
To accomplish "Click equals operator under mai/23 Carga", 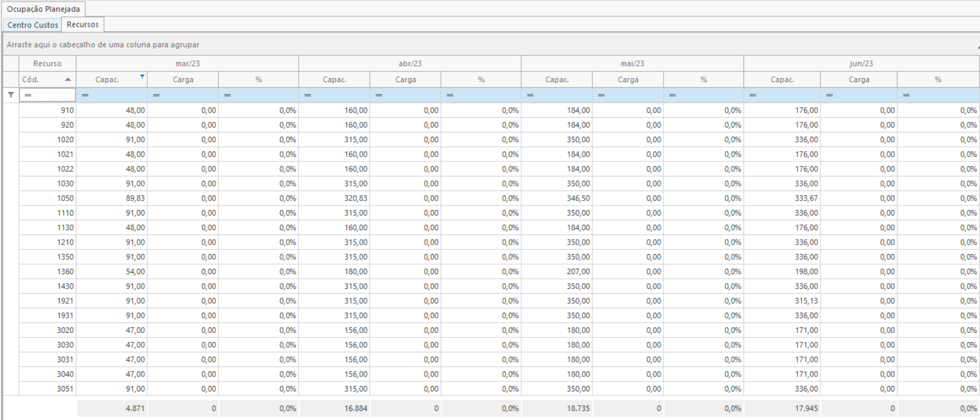I will click(x=601, y=96).
